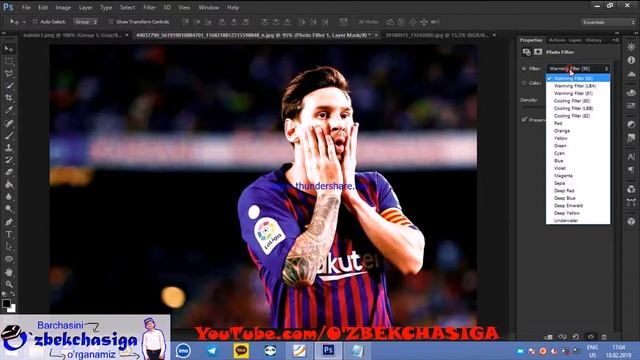Image resolution: width=640 pixels, height=360 pixels.
Task: Select the Color radio button
Action: tap(524, 83)
